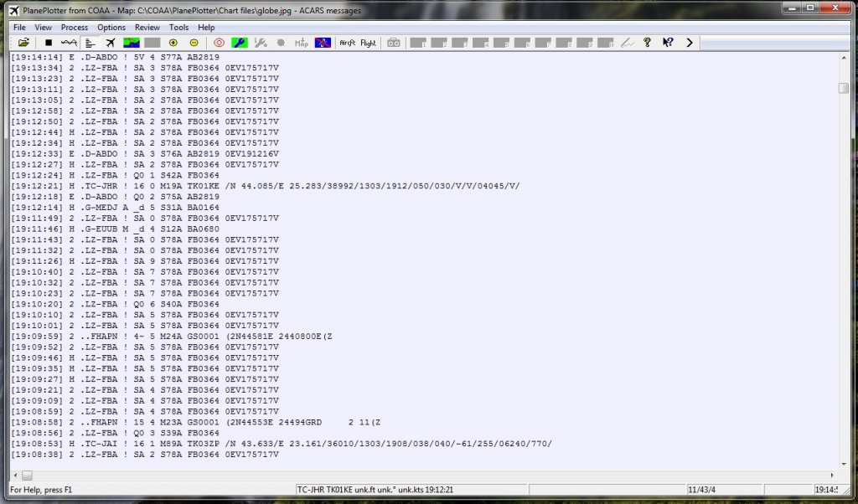
Task: Click the grayed-out gear icon
Action: click(281, 43)
